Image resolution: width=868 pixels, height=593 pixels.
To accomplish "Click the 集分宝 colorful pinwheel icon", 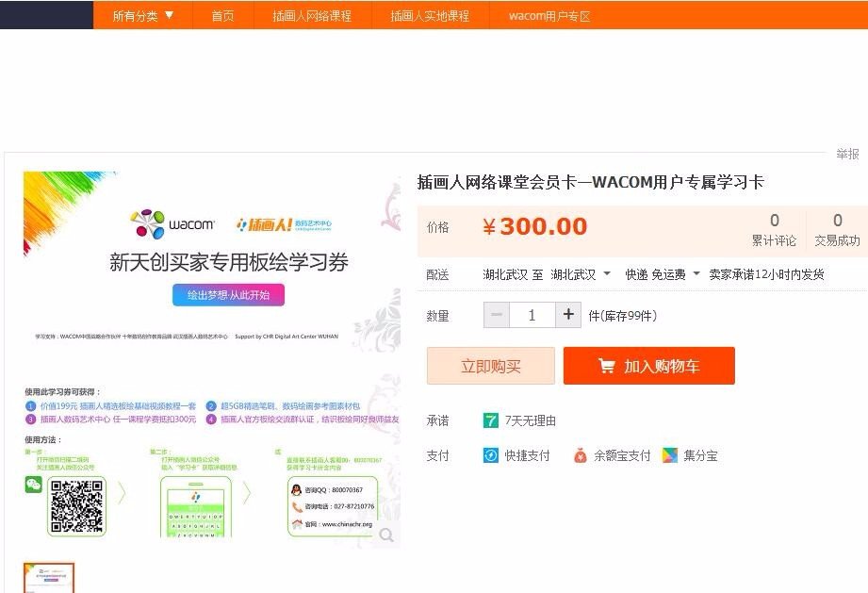I will click(670, 454).
